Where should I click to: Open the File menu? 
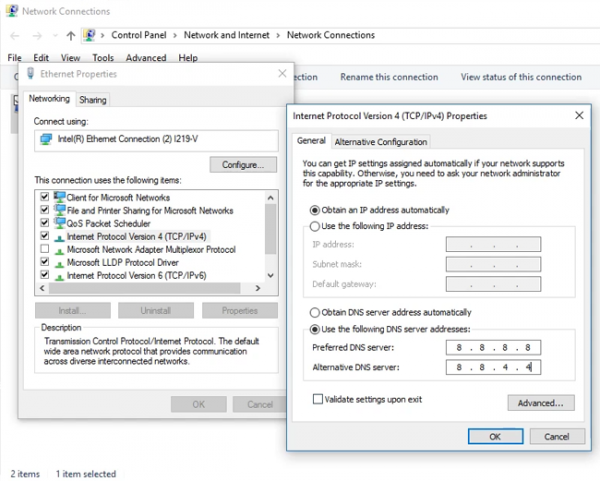15,58
